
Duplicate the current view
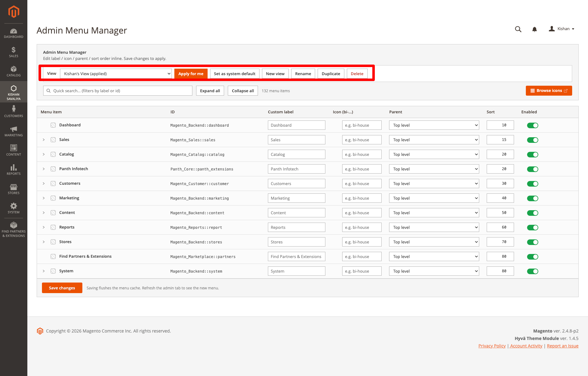331,74
